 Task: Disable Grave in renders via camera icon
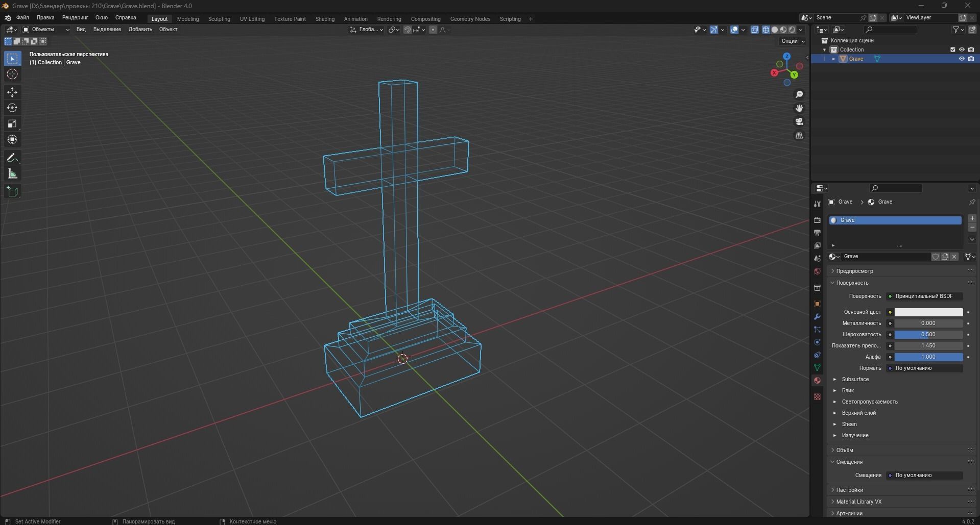(971, 59)
